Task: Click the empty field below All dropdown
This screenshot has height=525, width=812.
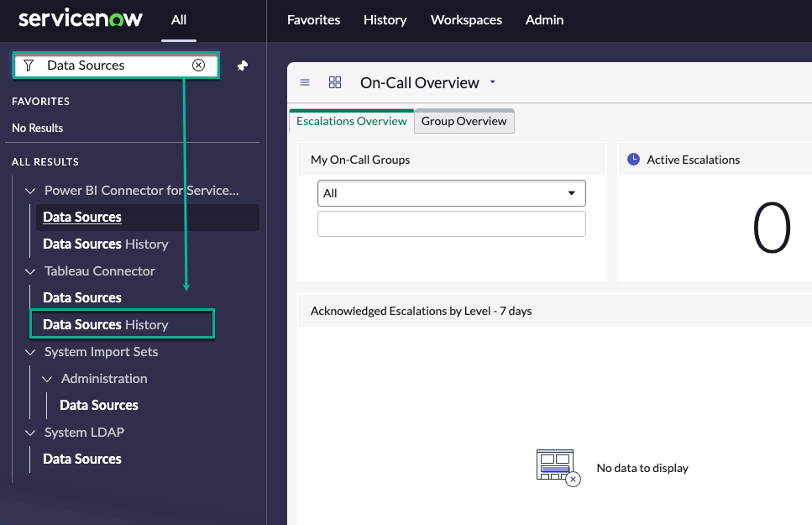Action: pos(451,224)
